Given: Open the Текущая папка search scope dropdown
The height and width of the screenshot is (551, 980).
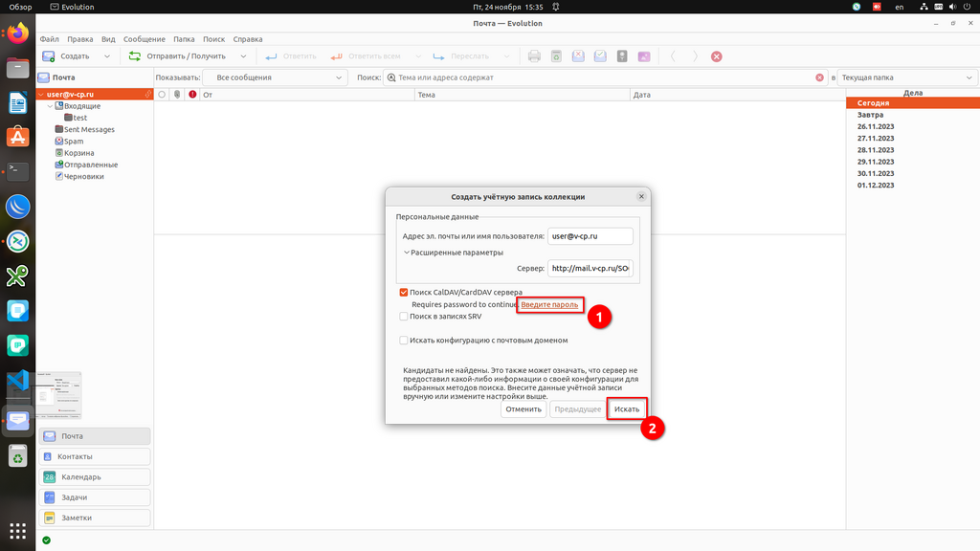Looking at the screenshot, I should (905, 77).
